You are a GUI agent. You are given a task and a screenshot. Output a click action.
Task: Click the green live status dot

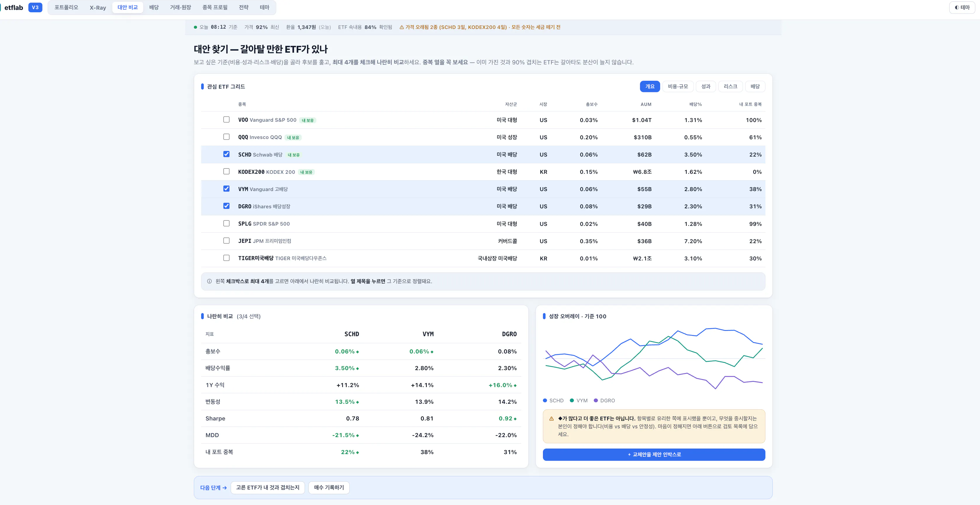[196, 27]
